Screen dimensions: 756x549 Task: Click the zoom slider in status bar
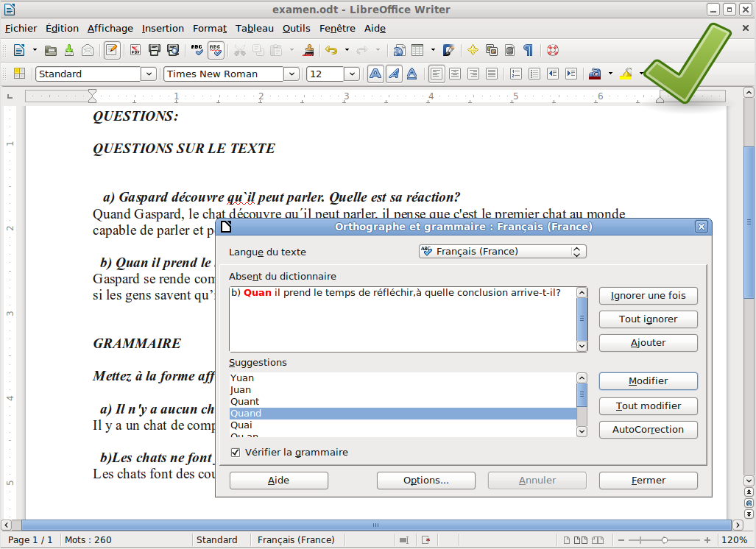[665, 540]
